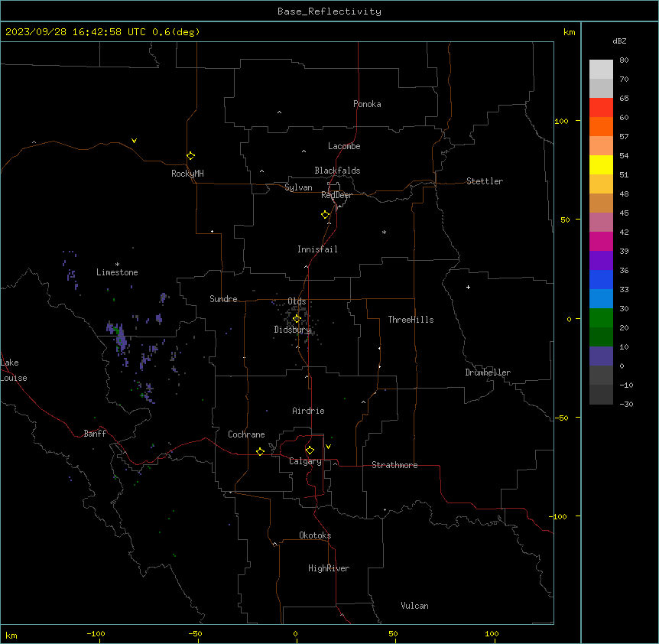The width and height of the screenshot is (659, 644).
Task: Click the asterisk marker above Limestone label
Action: [x=117, y=265]
